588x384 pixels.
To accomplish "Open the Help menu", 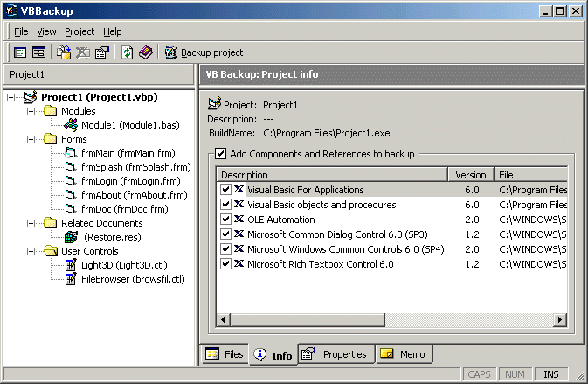I will coord(113,31).
